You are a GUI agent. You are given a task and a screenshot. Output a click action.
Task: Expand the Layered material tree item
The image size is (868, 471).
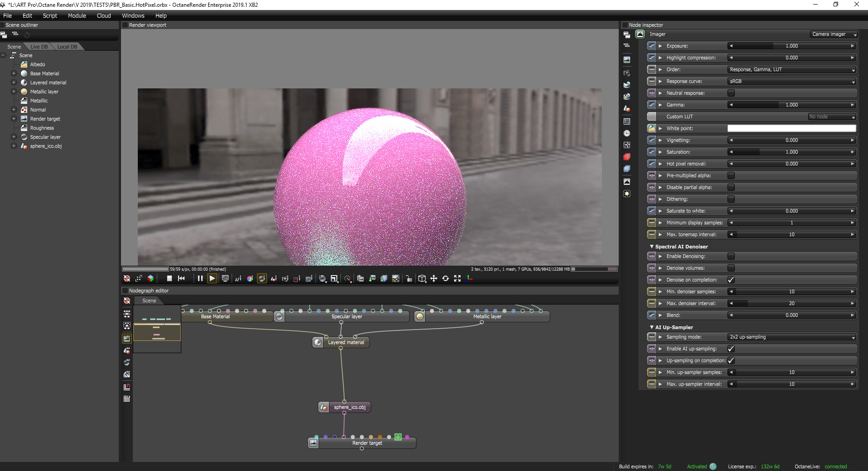point(14,83)
